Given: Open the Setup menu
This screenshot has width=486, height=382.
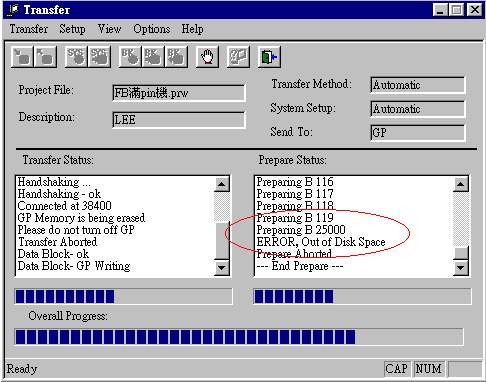Looking at the screenshot, I should coord(72,29).
